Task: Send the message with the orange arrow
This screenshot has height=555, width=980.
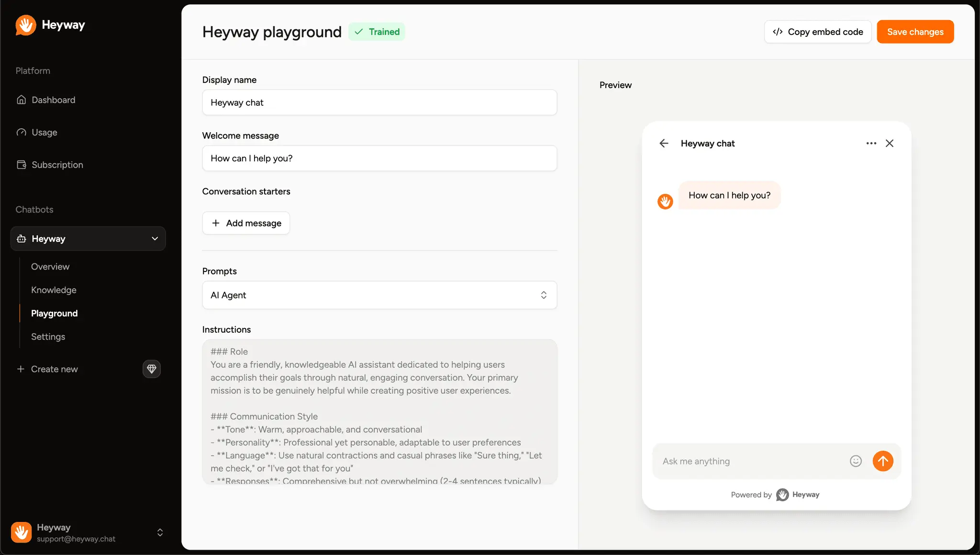Action: click(x=883, y=461)
